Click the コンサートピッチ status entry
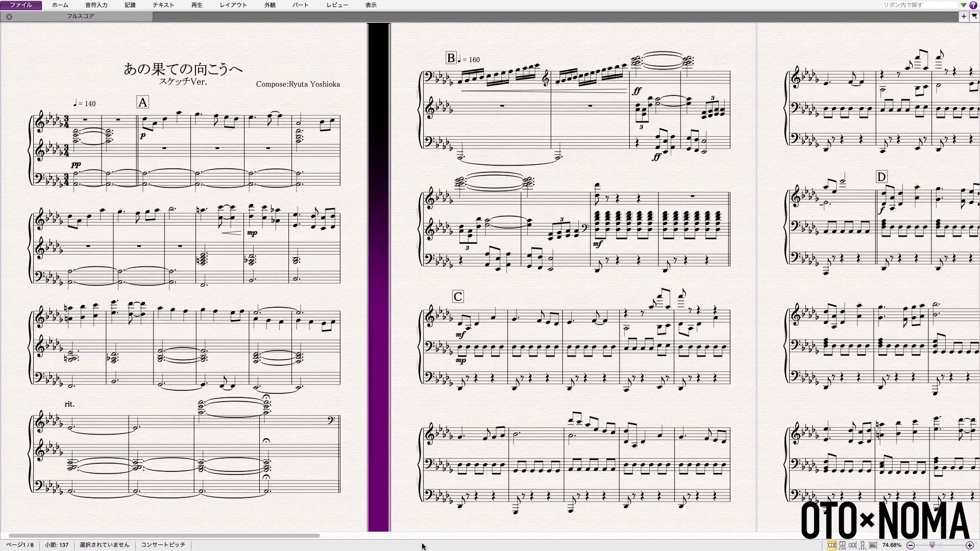This screenshot has height=551, width=980. tap(163, 545)
